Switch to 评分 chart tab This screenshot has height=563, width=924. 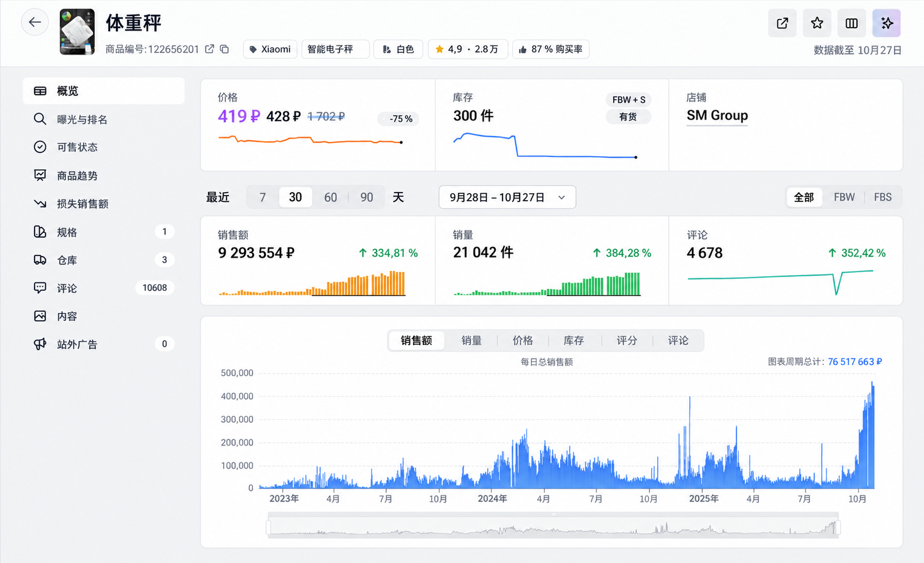[x=627, y=340]
